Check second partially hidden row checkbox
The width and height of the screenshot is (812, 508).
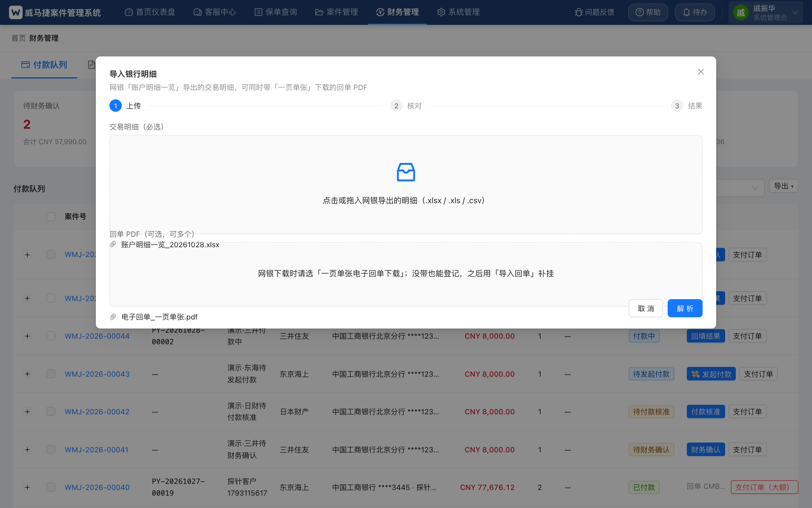click(51, 298)
